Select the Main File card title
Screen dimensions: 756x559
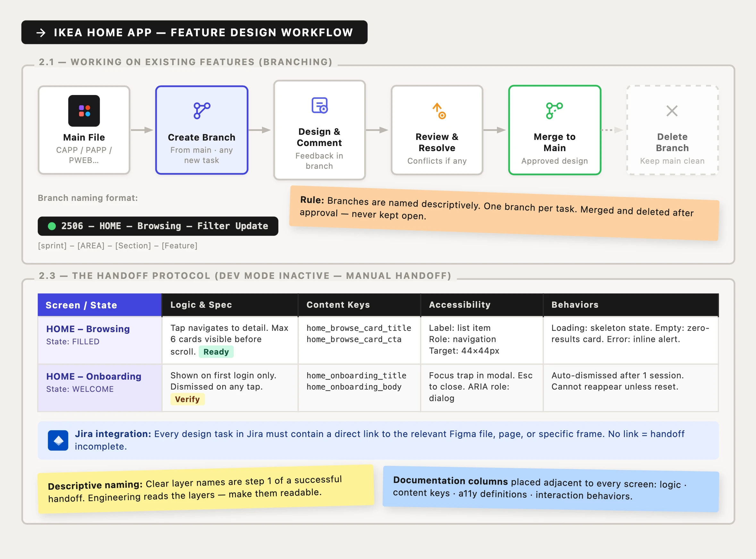point(84,137)
